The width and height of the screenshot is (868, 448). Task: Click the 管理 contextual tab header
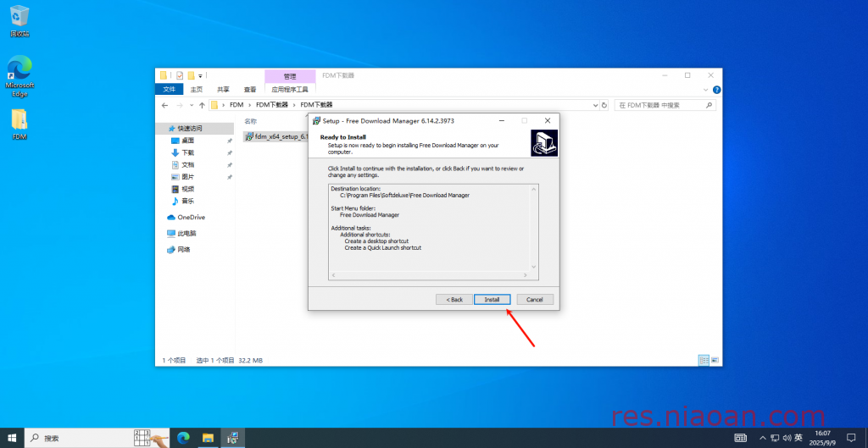pyautogui.click(x=290, y=75)
